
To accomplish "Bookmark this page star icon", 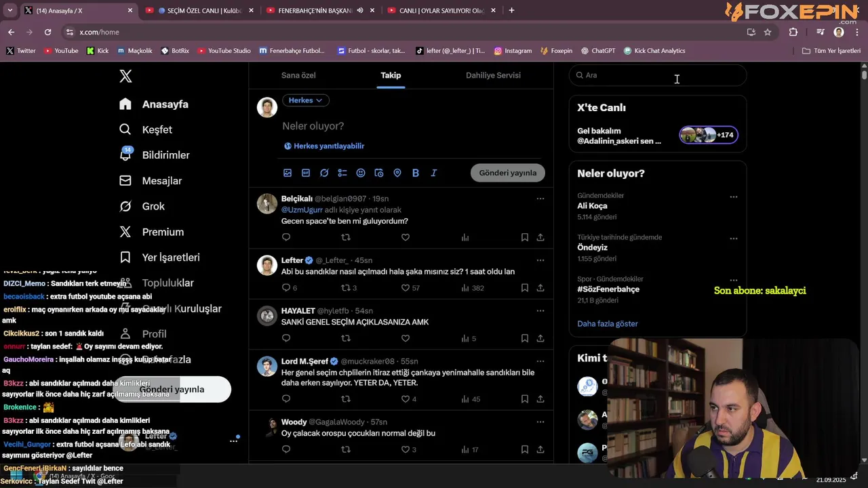I will tap(768, 32).
